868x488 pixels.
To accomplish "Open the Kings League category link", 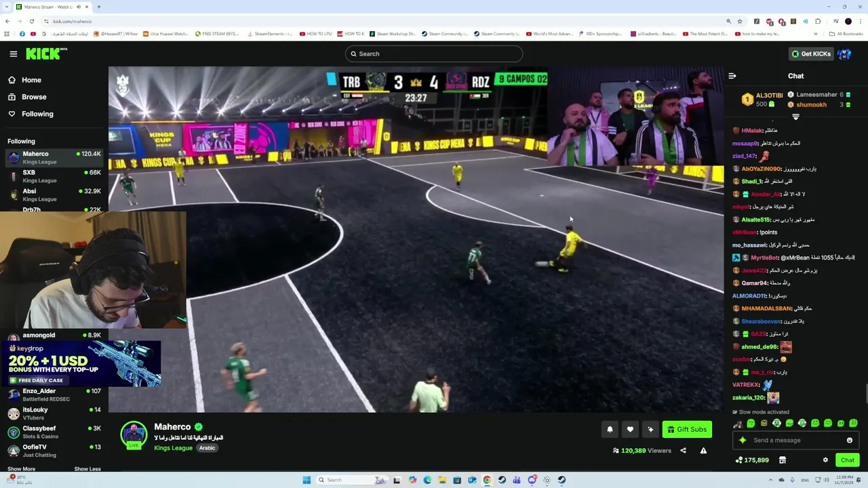I will (x=173, y=448).
